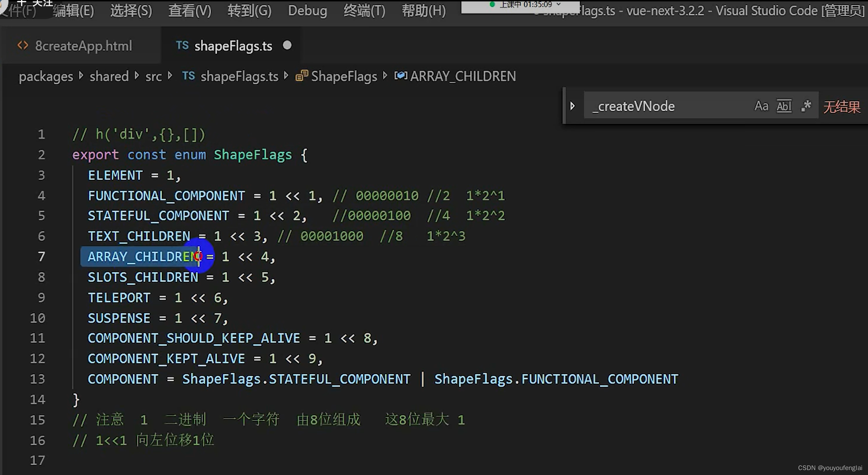This screenshot has width=868, height=475.
Task: Click the expand arrow beside _createVNode search panel
Action: pyautogui.click(x=572, y=105)
